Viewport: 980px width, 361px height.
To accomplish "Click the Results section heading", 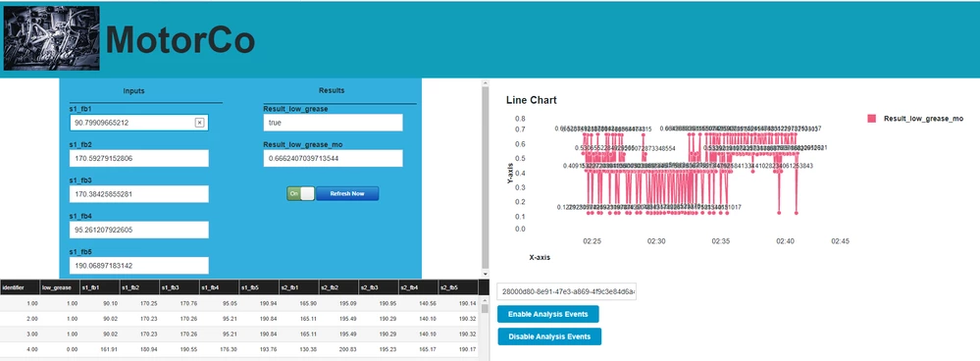I will click(332, 90).
